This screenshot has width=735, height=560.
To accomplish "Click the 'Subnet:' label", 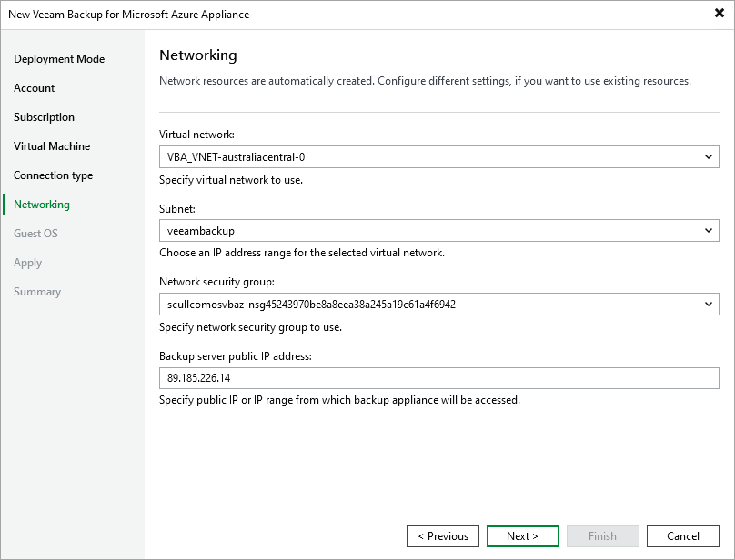I will (177, 209).
